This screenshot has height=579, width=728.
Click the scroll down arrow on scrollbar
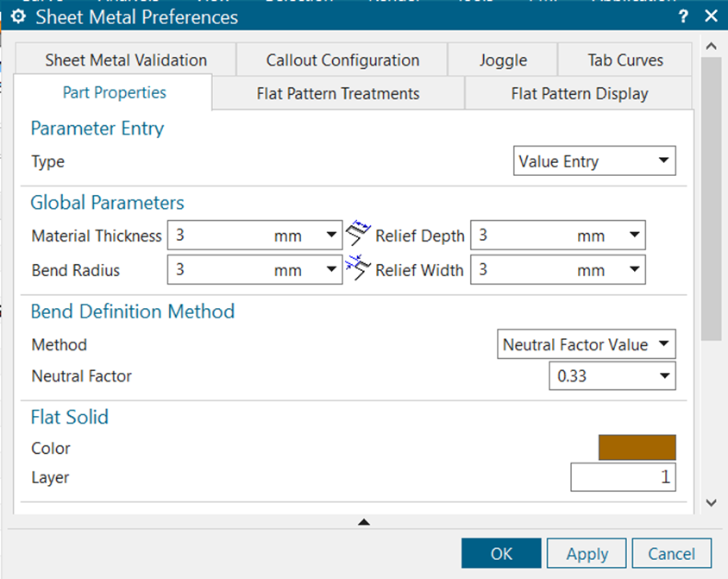(711, 502)
